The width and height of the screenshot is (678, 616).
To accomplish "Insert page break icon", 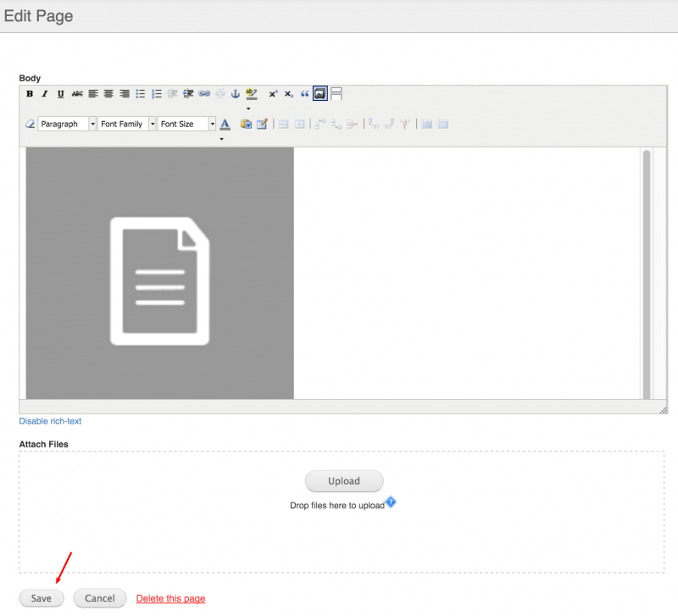I will [x=336, y=94].
